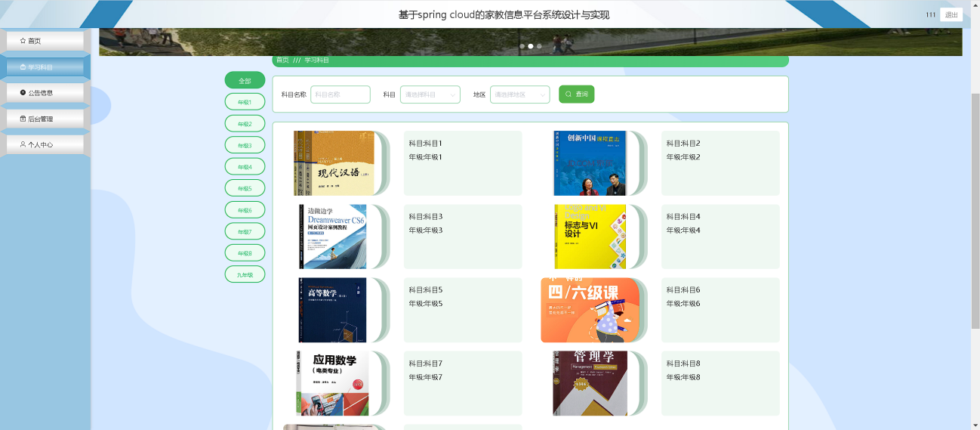The height and width of the screenshot is (430, 980).
Task: Click the 科目:科目1 text
Action: pos(426,144)
